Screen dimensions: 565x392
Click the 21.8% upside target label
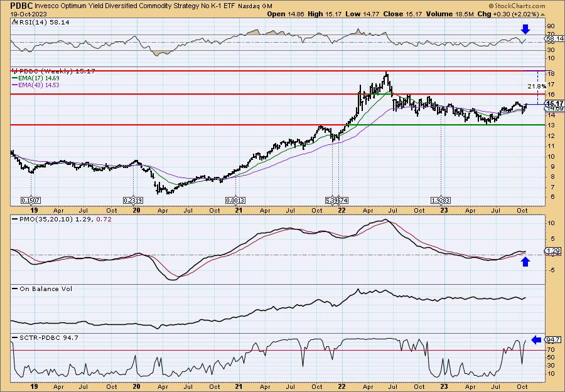537,87
